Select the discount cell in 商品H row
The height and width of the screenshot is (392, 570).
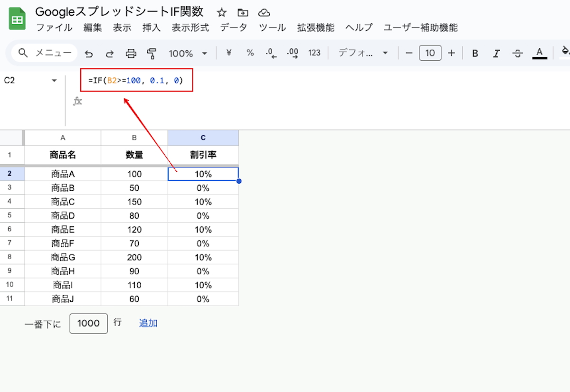[x=203, y=271]
